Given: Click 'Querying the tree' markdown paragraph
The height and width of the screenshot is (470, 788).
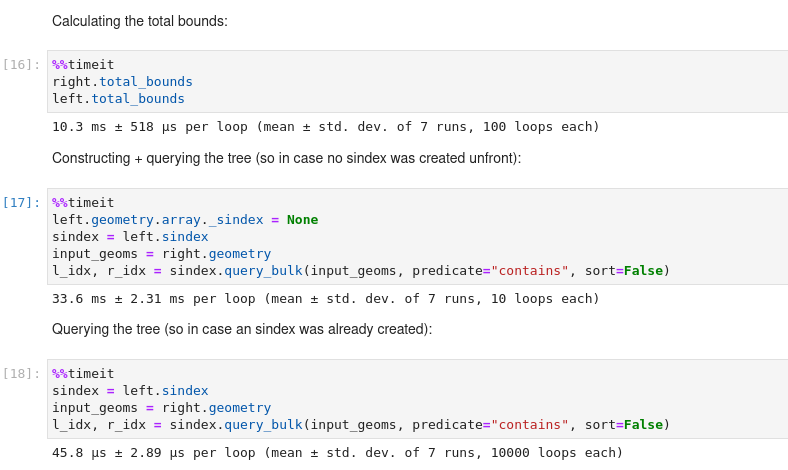Looking at the screenshot, I should (242, 329).
